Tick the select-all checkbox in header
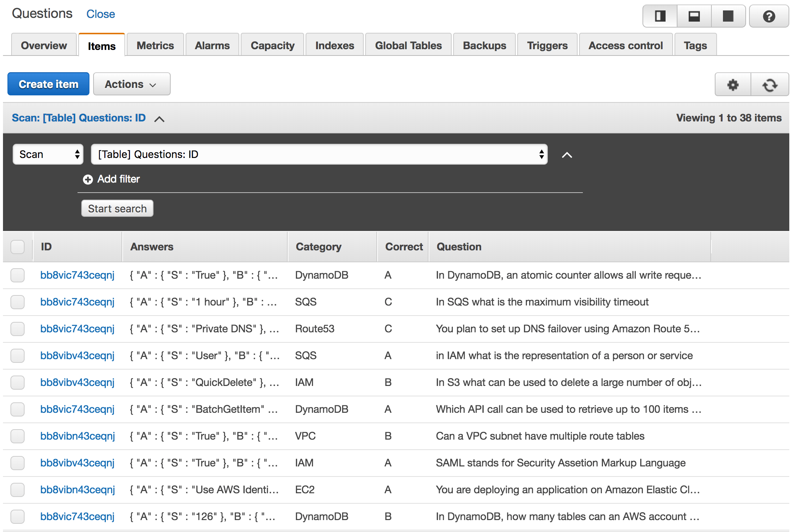796x532 pixels. tap(18, 247)
